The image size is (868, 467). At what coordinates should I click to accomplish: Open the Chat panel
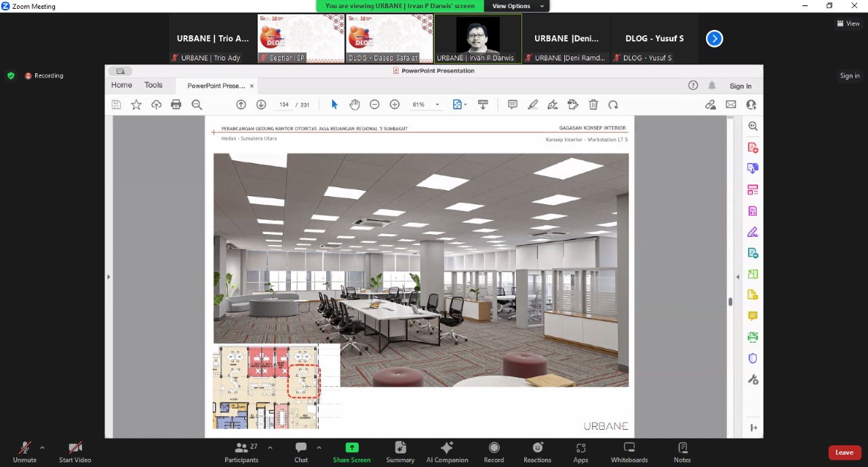301,452
